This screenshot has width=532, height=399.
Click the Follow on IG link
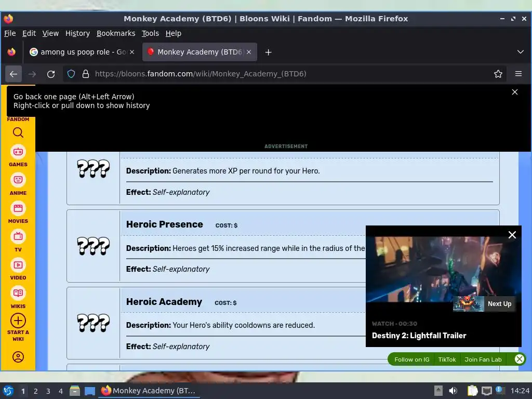coord(412,360)
